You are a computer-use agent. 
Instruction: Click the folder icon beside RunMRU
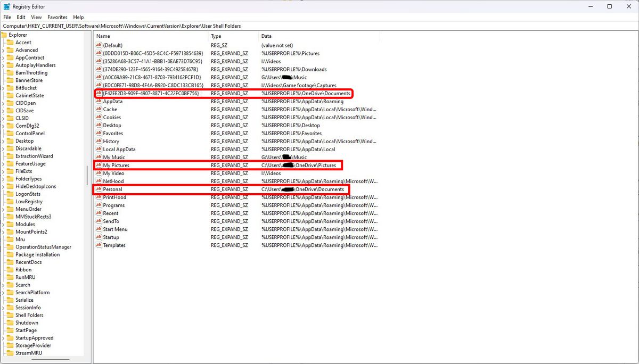coord(11,277)
